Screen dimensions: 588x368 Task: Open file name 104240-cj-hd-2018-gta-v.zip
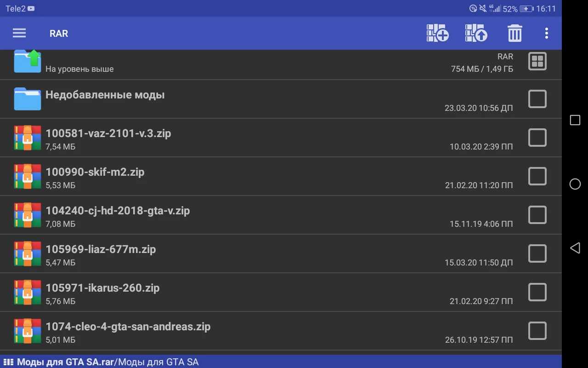click(x=118, y=211)
